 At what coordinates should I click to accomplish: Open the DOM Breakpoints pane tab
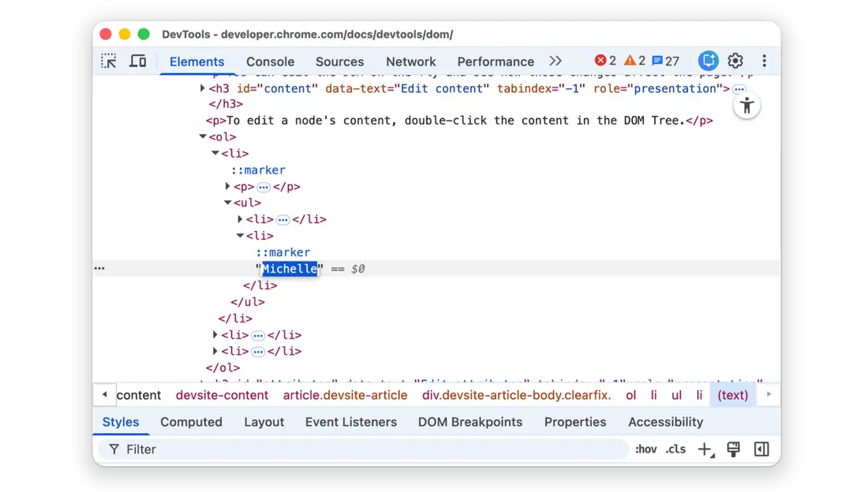point(470,422)
